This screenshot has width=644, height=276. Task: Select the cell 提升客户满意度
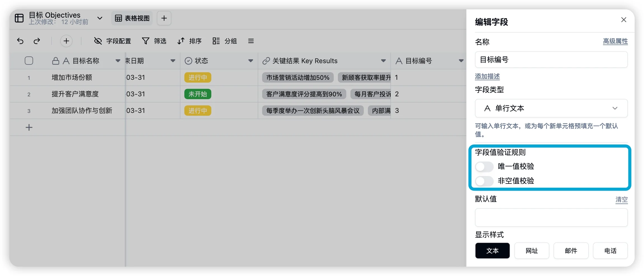pos(75,94)
